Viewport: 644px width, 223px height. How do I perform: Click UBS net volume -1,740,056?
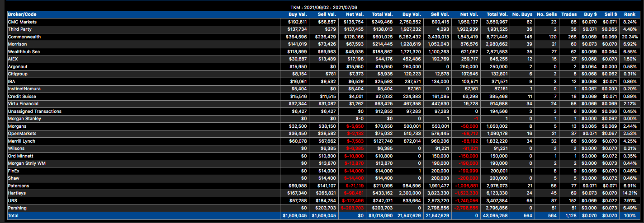tap(466, 200)
